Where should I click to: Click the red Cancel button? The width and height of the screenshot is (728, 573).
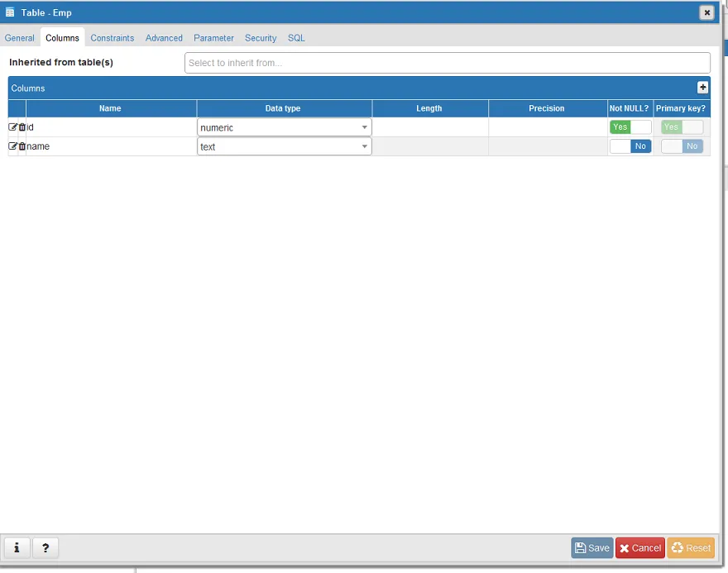point(639,548)
